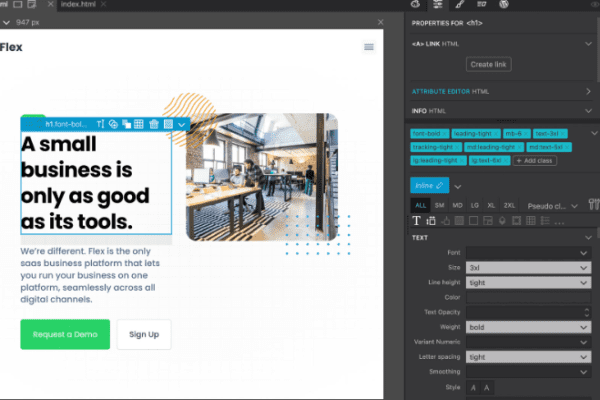Click the components icon left of WordPress icon
This screenshot has height=400, width=600.
(481, 4)
